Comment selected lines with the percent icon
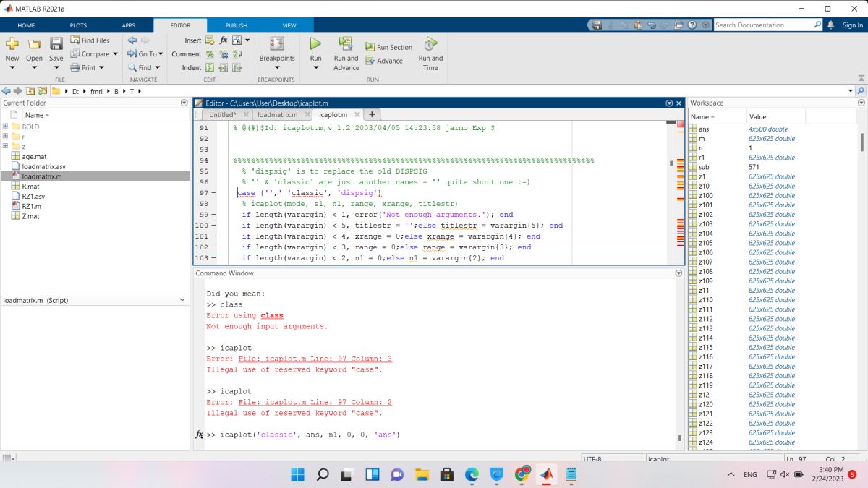The height and width of the screenshot is (488, 868). [210, 54]
